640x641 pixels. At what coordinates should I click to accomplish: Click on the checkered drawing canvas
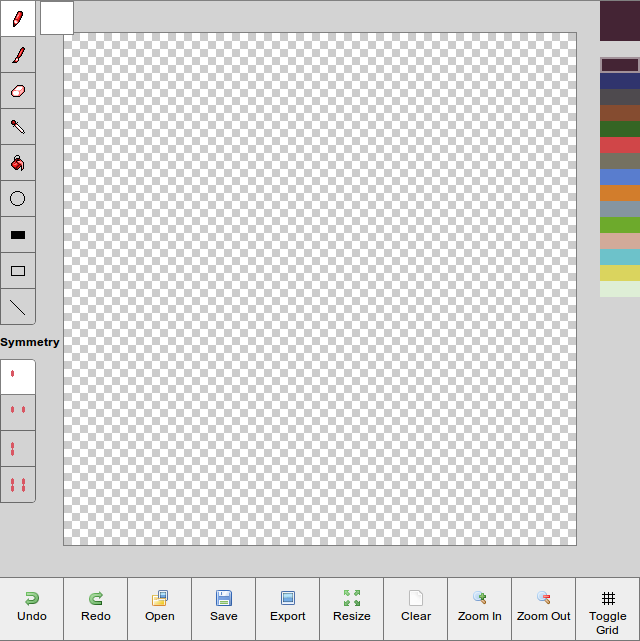pyautogui.click(x=320, y=289)
